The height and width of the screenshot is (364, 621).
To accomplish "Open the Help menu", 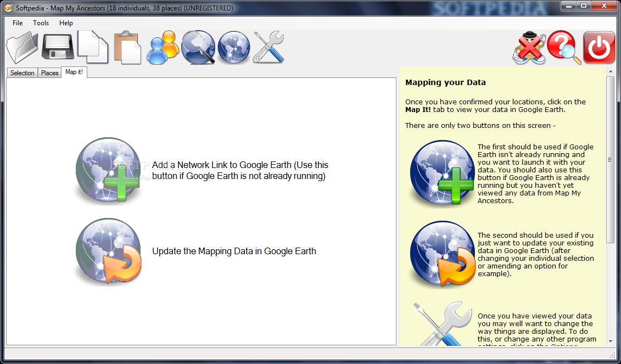I will 66,23.
